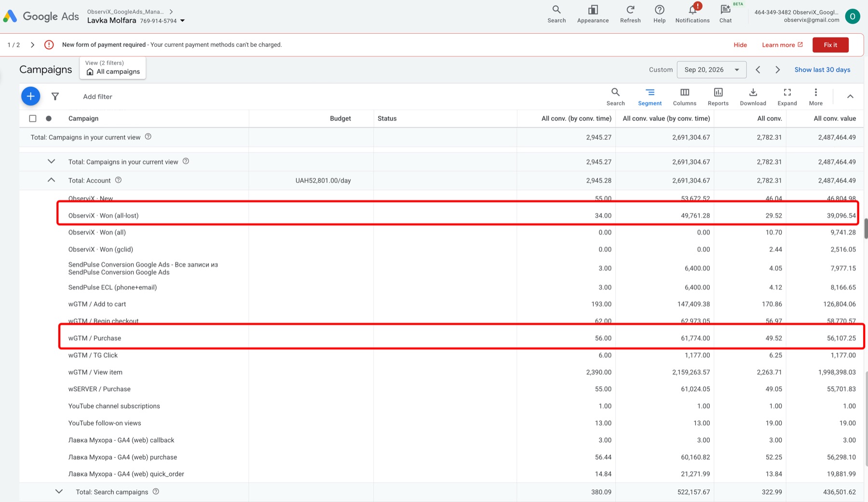This screenshot has width=868, height=502.
Task: Click Learn more link
Action: 782,45
